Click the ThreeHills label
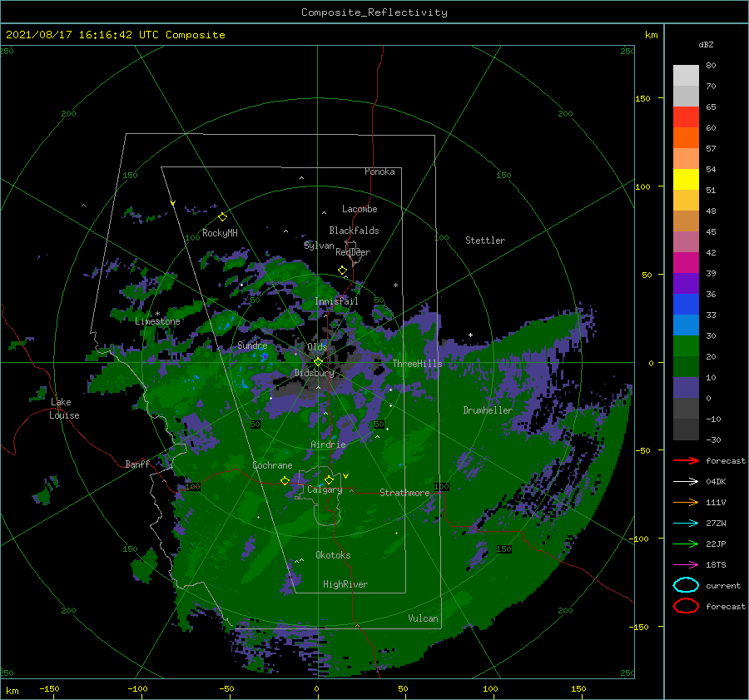This screenshot has width=749, height=700. tap(418, 364)
